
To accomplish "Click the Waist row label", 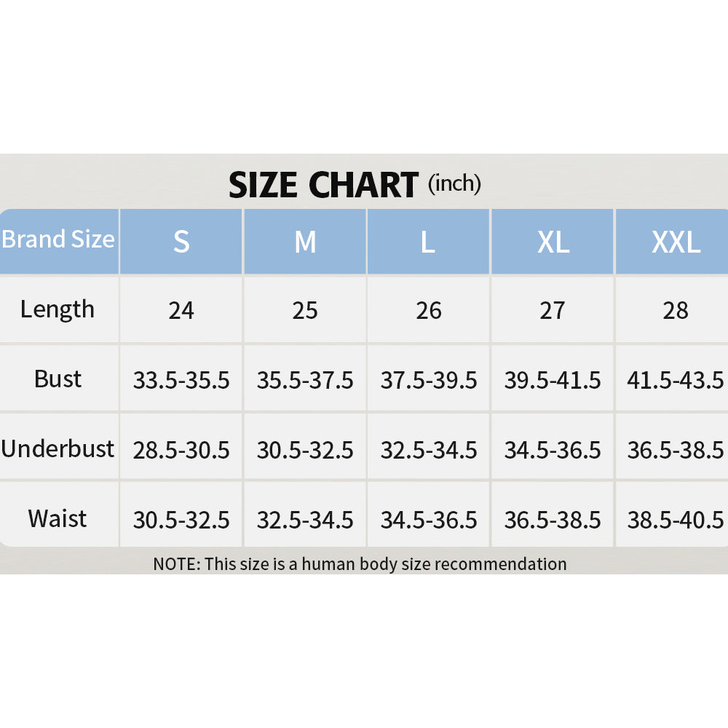I will (58, 518).
